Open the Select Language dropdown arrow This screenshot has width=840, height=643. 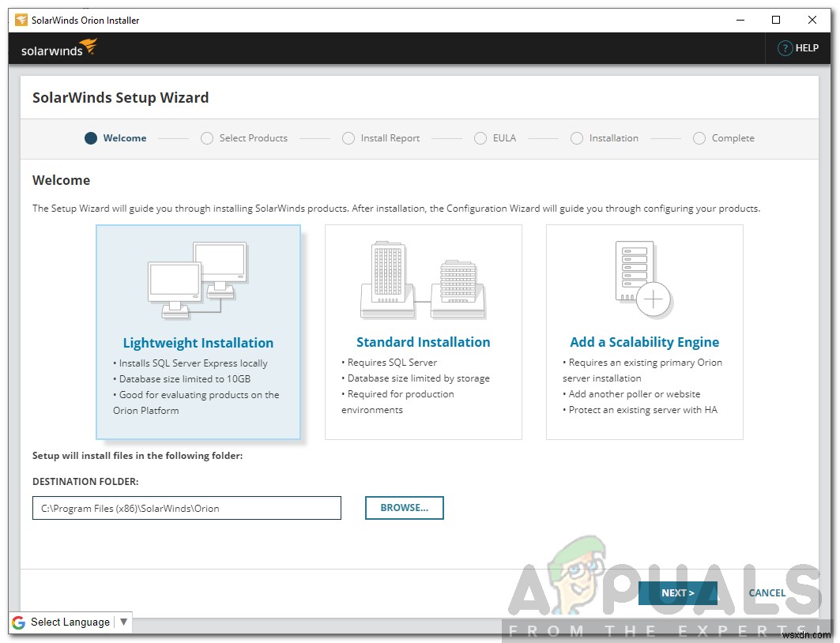point(124,622)
